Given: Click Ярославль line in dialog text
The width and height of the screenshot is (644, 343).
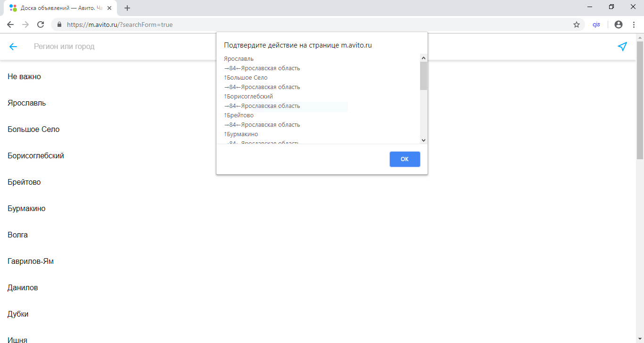Looking at the screenshot, I should pos(239,59).
